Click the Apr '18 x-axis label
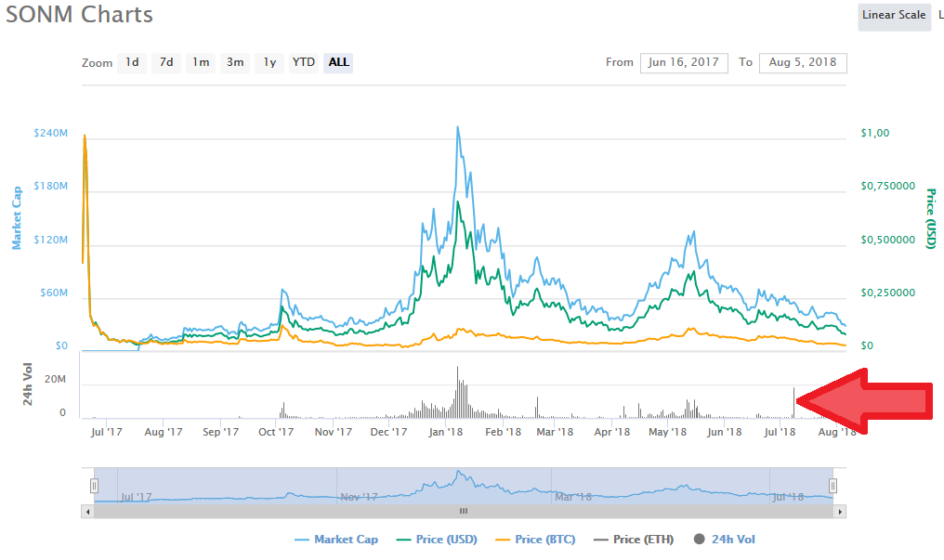944x560 pixels. (611, 432)
